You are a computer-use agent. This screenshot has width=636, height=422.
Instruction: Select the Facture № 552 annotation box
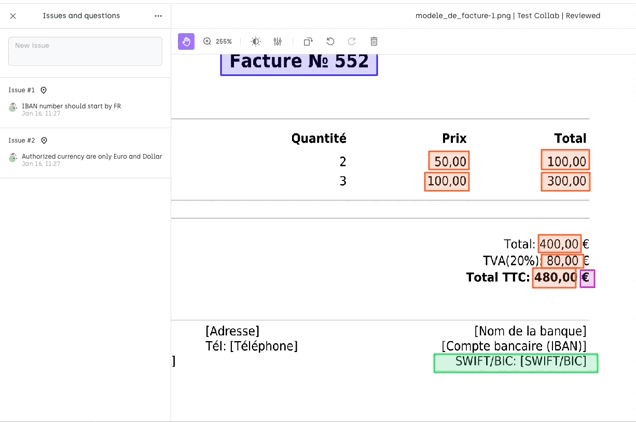point(299,64)
